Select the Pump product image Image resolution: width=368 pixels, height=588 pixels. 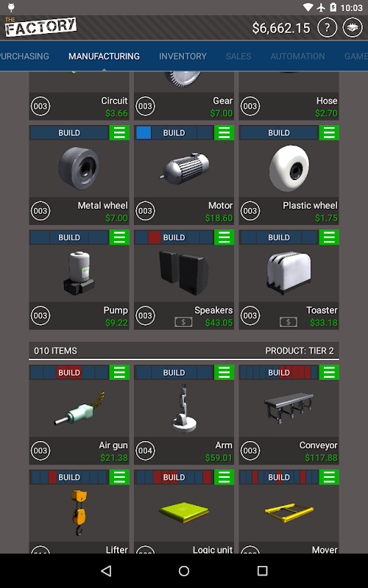pyautogui.click(x=79, y=273)
